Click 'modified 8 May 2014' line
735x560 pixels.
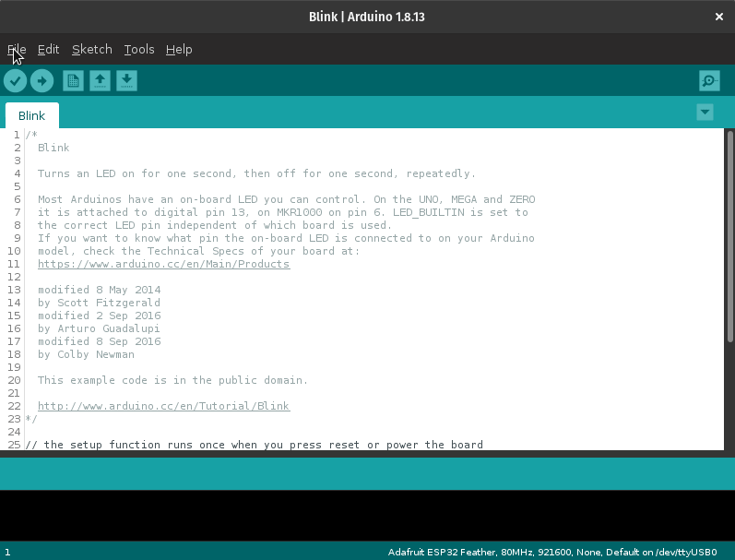tap(99, 290)
